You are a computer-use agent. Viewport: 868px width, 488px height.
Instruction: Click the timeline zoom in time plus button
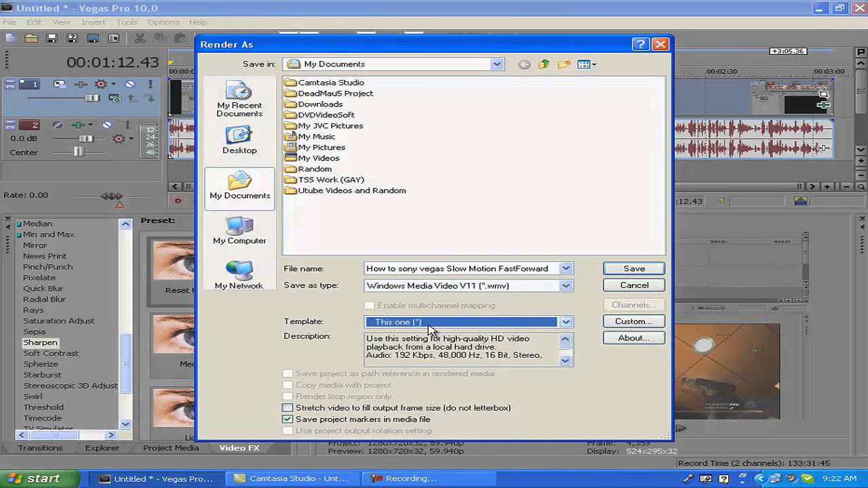[827, 186]
